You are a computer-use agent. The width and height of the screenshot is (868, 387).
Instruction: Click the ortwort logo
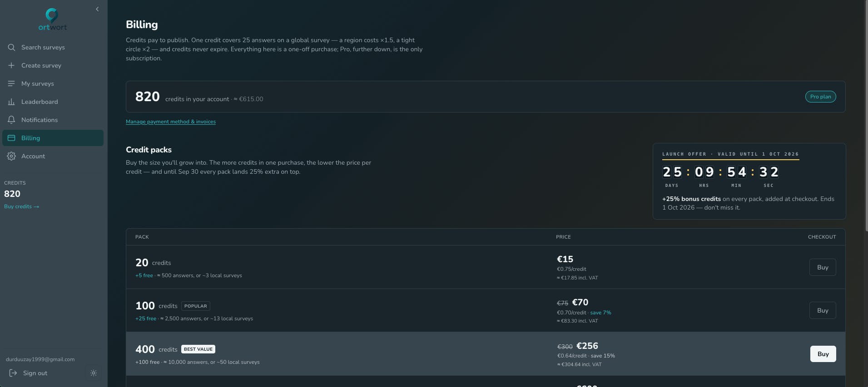click(x=53, y=20)
